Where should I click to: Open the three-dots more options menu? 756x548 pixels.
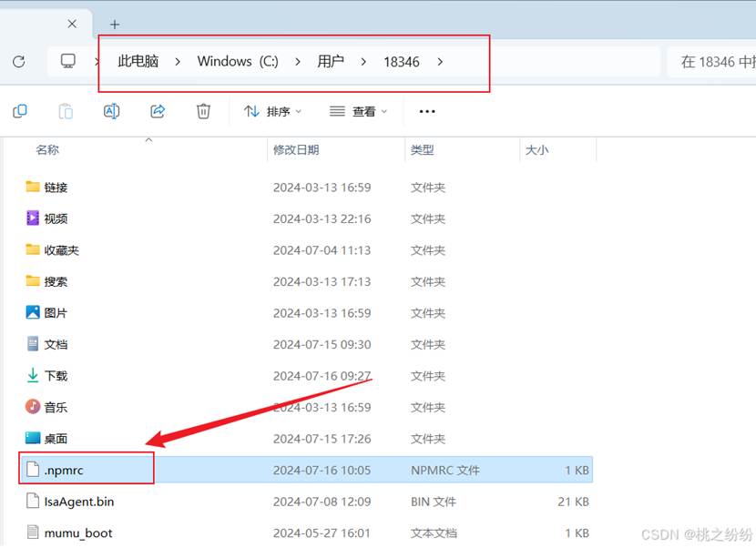[x=427, y=111]
